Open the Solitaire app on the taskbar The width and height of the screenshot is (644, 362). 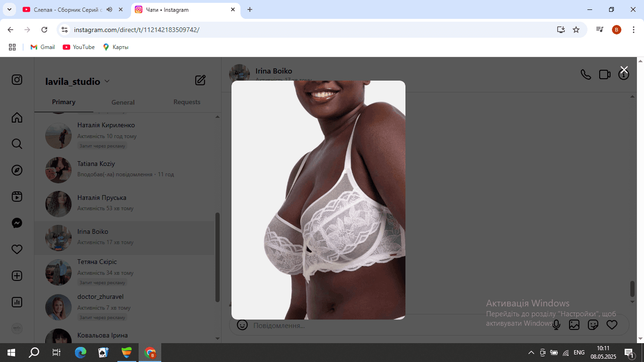(104, 353)
